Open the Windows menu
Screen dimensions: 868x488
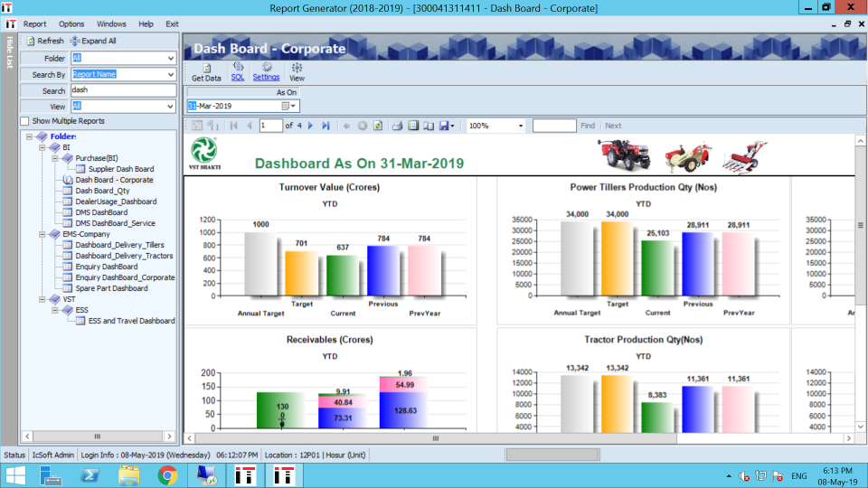click(111, 23)
